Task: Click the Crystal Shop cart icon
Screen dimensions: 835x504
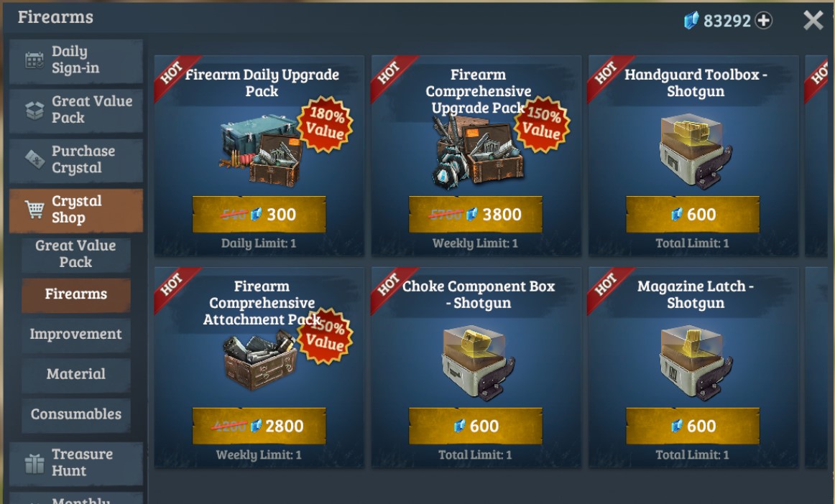Action: [x=34, y=210]
